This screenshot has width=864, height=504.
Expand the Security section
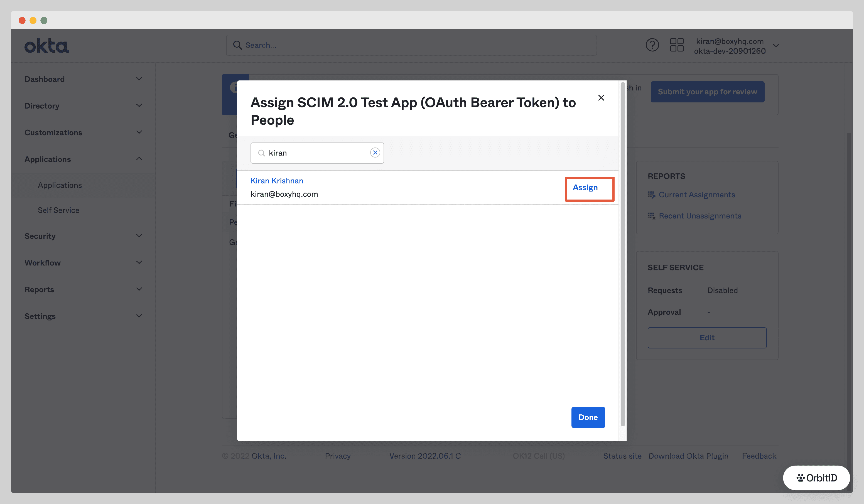83,236
